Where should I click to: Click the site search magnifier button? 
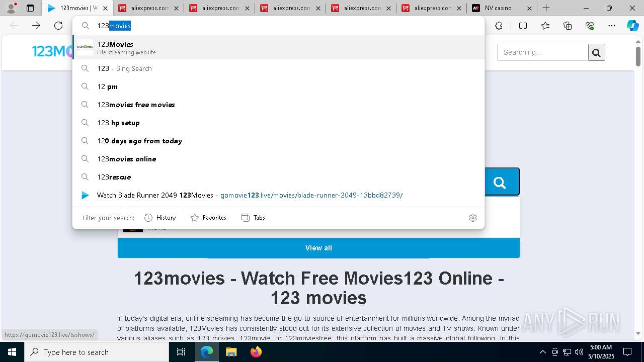(x=597, y=52)
